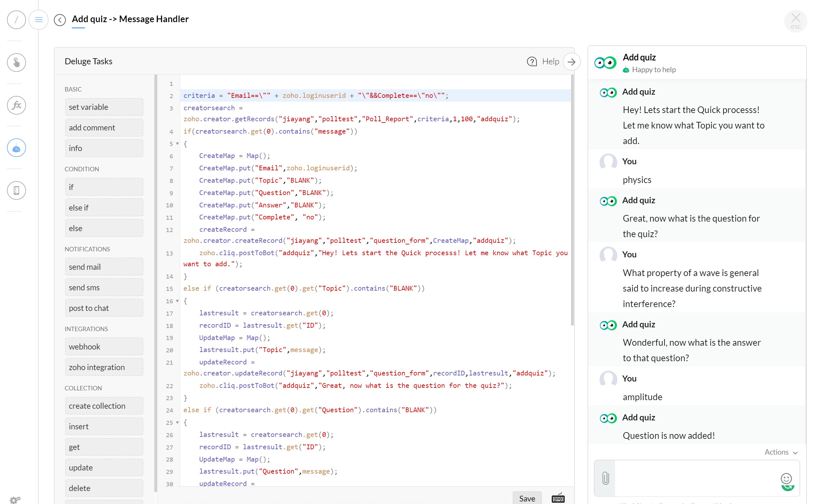Screen dimensions: 816x504
Task: Choose the 'post to chat' task
Action: (104, 308)
